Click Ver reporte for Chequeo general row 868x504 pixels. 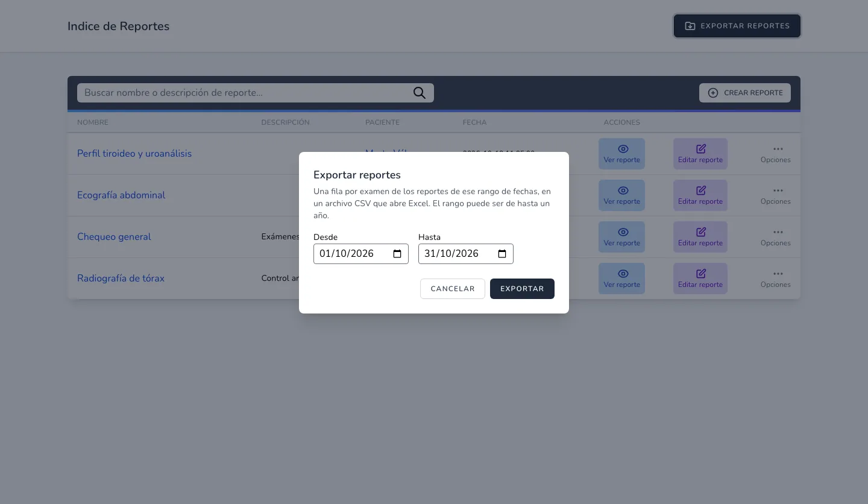621,237
